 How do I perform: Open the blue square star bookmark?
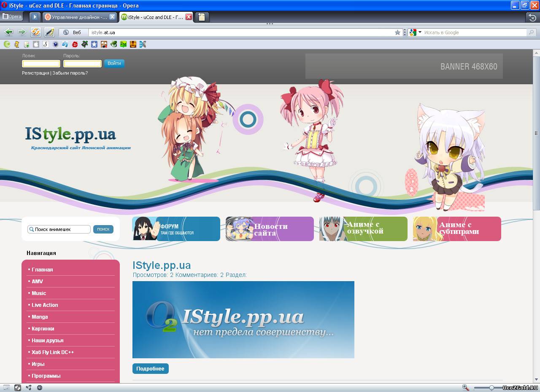[x=94, y=44]
